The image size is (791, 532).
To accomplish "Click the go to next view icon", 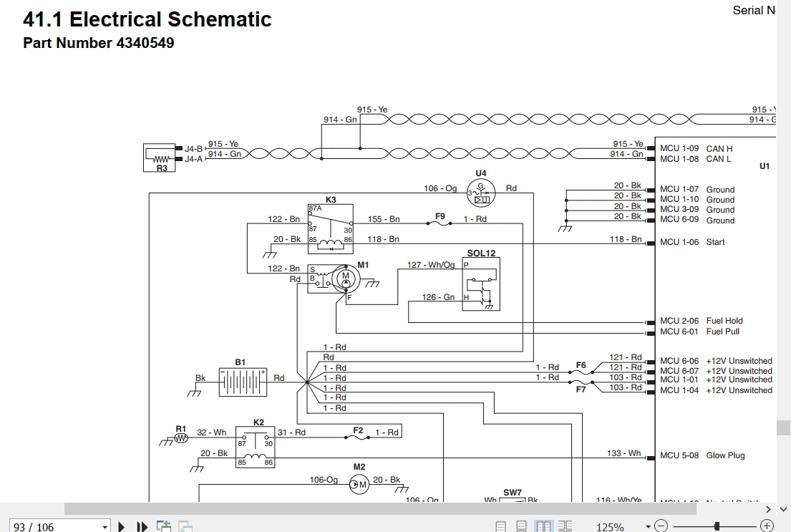I will coord(185,526).
